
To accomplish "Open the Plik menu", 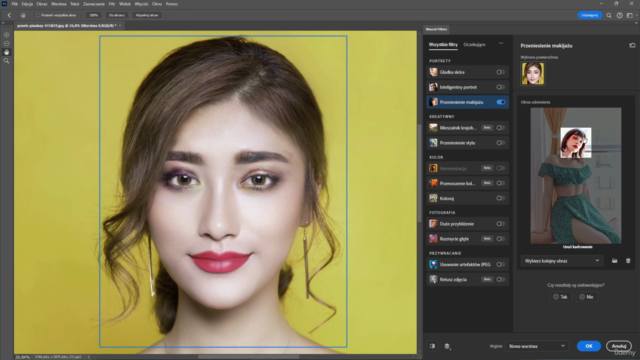I will (x=15, y=4).
